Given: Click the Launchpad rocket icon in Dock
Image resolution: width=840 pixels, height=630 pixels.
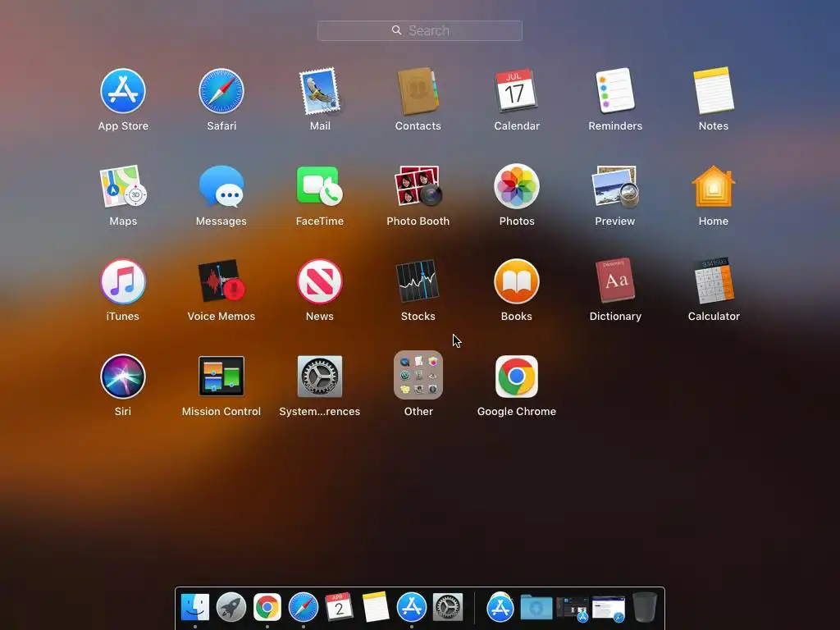Looking at the screenshot, I should [231, 608].
